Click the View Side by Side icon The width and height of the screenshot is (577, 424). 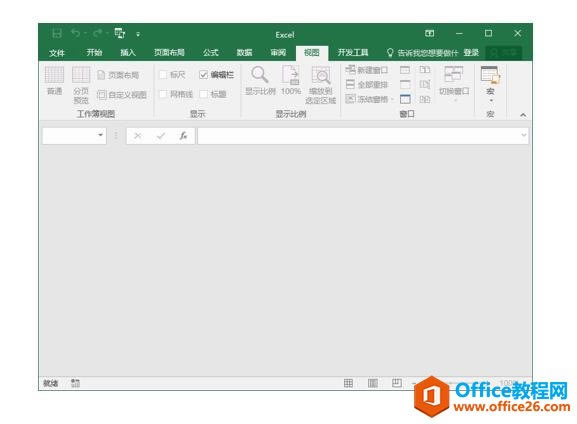pyautogui.click(x=425, y=70)
